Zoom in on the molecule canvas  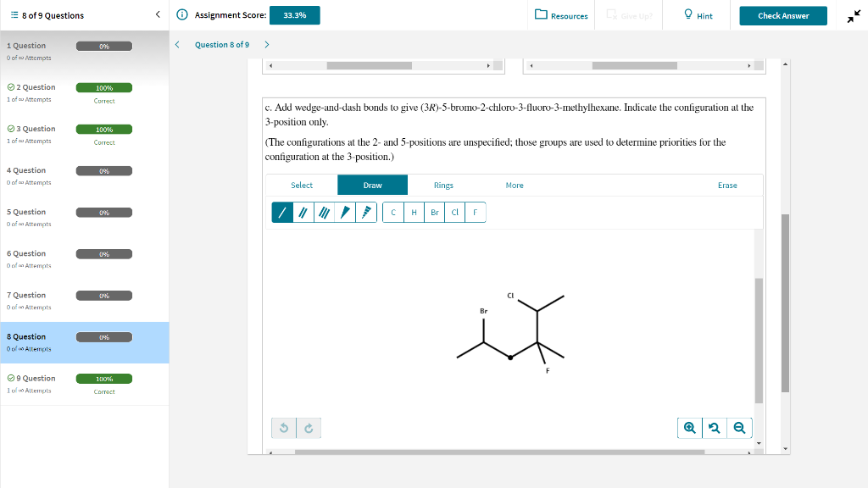(689, 428)
